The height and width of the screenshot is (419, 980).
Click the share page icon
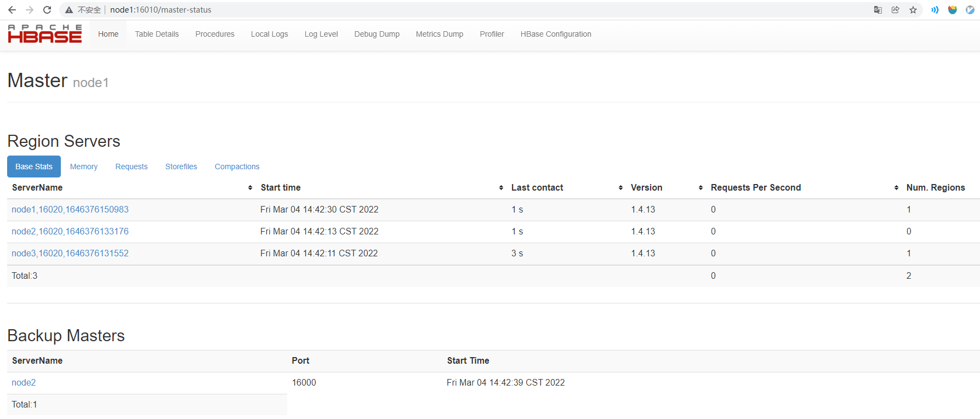point(896,10)
